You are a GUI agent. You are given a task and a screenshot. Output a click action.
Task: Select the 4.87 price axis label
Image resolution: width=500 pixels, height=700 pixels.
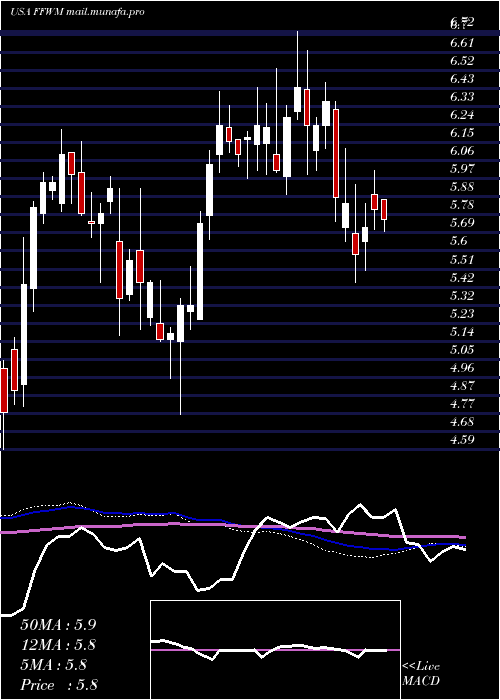click(462, 386)
